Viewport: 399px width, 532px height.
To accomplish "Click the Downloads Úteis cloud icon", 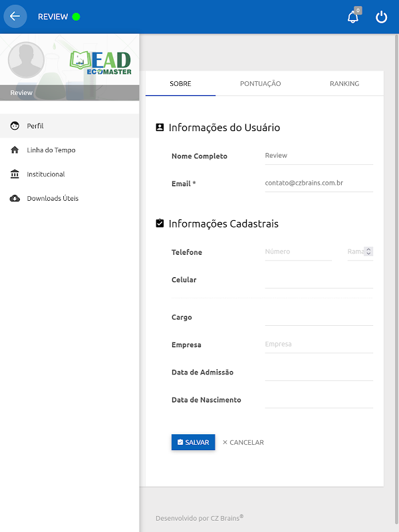I will (15, 198).
